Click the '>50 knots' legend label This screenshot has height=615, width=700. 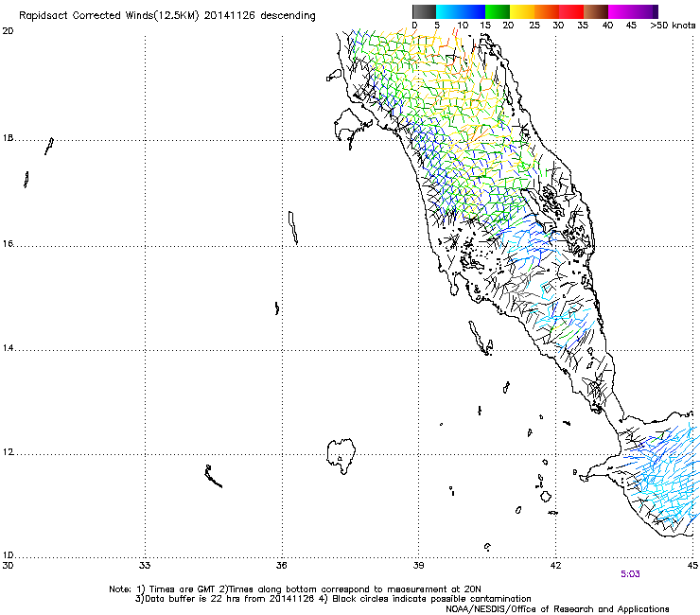point(673,26)
